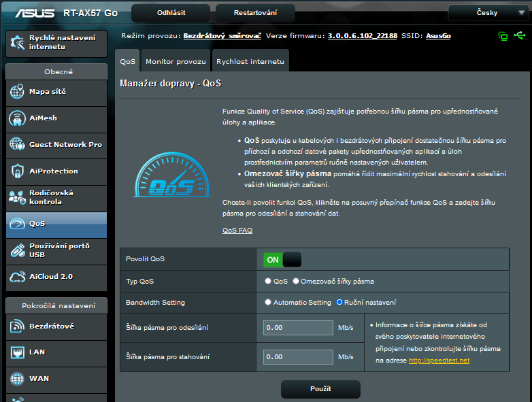Click the Šířka pásma pro odesílání field

pos(298,328)
